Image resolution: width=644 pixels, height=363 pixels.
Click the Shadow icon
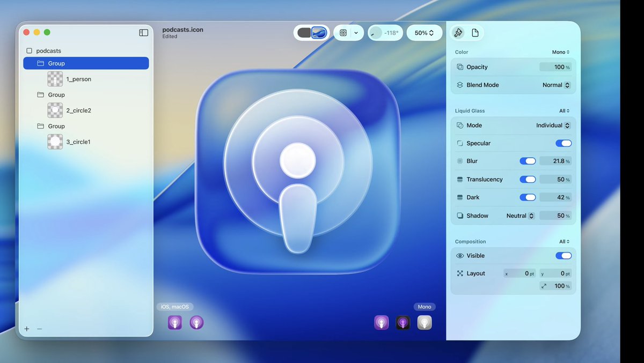coord(460,216)
